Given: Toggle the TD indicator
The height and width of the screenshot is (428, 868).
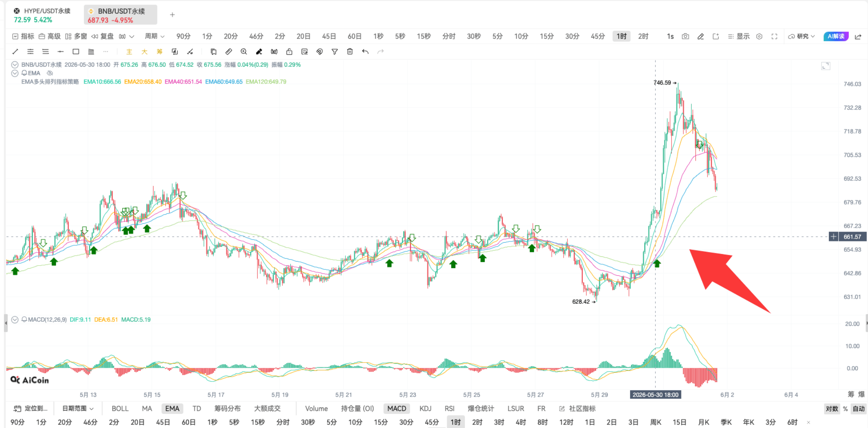Looking at the screenshot, I should point(196,408).
